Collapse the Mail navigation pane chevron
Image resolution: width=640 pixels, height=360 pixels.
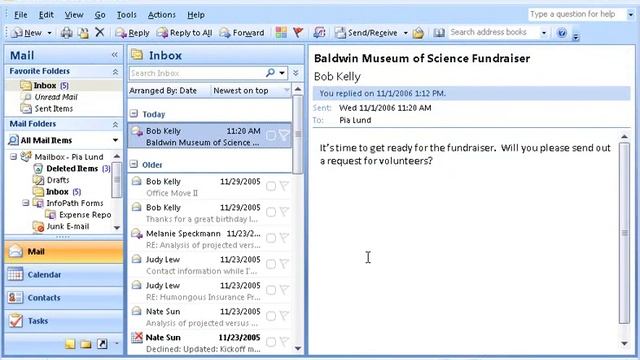coord(115,55)
